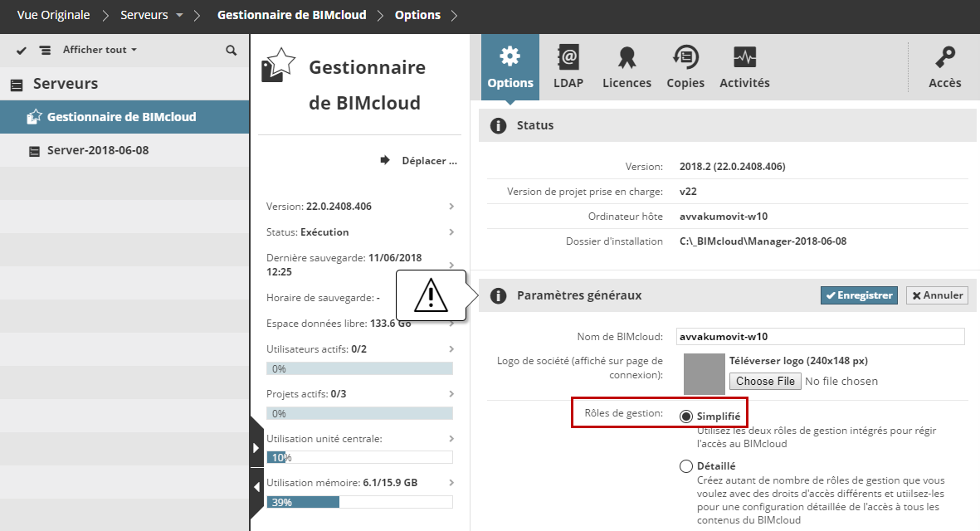The height and width of the screenshot is (531, 980).
Task: Click the No file chosen text
Action: (841, 381)
